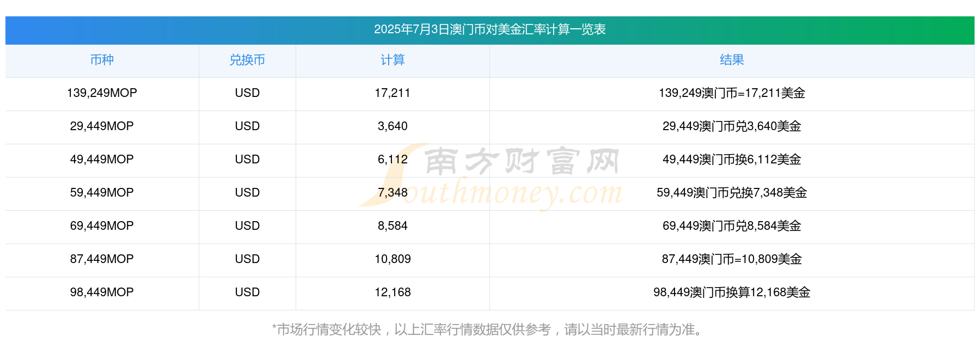Image resolution: width=980 pixels, height=354 pixels.
Task: Select the 59,449MOP cell
Action: [102, 193]
